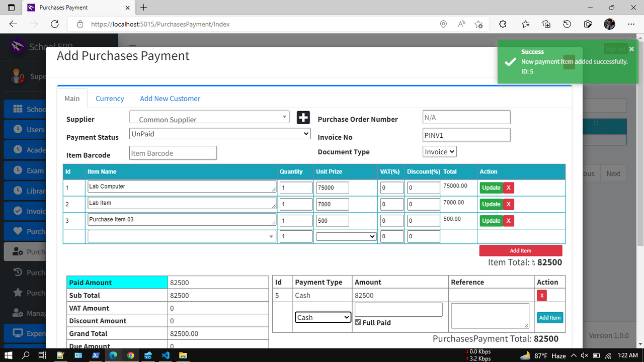Screen dimensions: 644x362
Task: Open the Supplier selection dropdown
Action: (209, 118)
